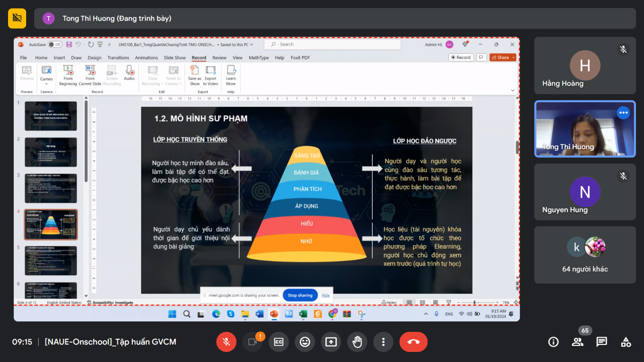The height and width of the screenshot is (362, 644).
Task: Click Present now screen-share button
Action: pos(331,342)
